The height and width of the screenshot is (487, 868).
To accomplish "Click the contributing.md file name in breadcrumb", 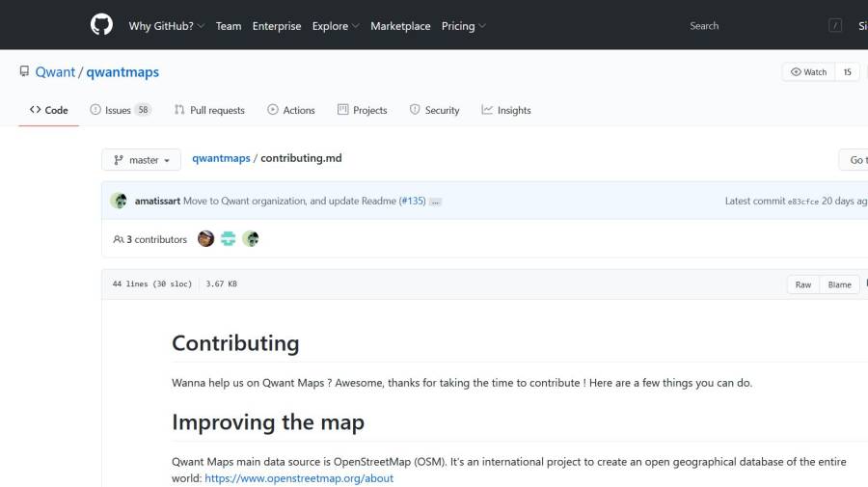I will tap(301, 158).
